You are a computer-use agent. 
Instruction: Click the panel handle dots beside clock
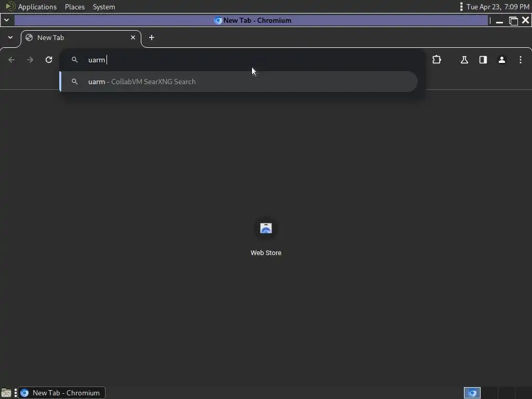[x=461, y=7]
